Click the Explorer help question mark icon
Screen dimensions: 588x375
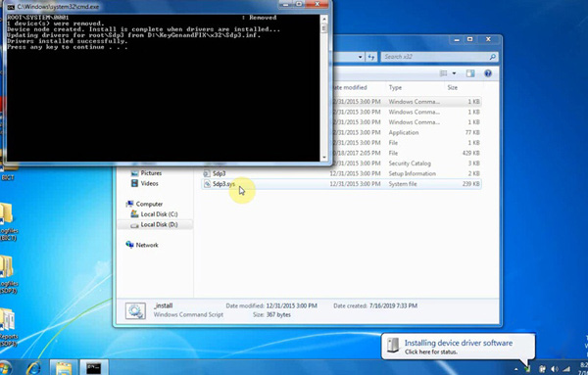pyautogui.click(x=487, y=73)
